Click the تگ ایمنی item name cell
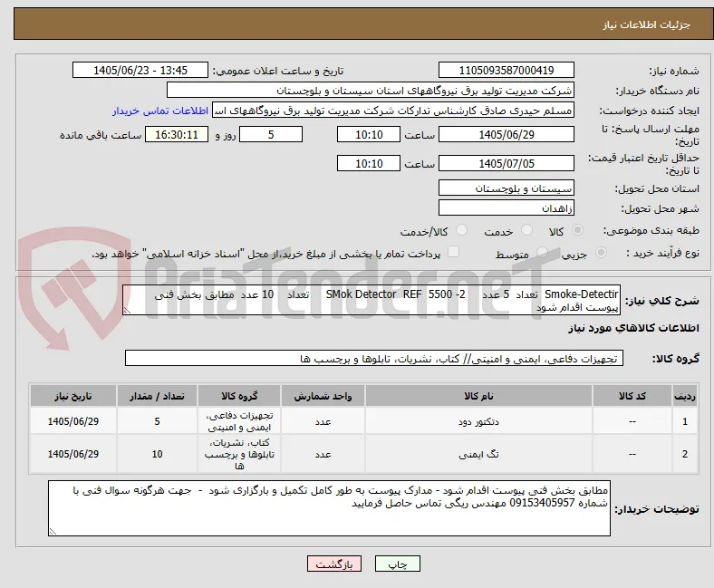 pyautogui.click(x=478, y=454)
